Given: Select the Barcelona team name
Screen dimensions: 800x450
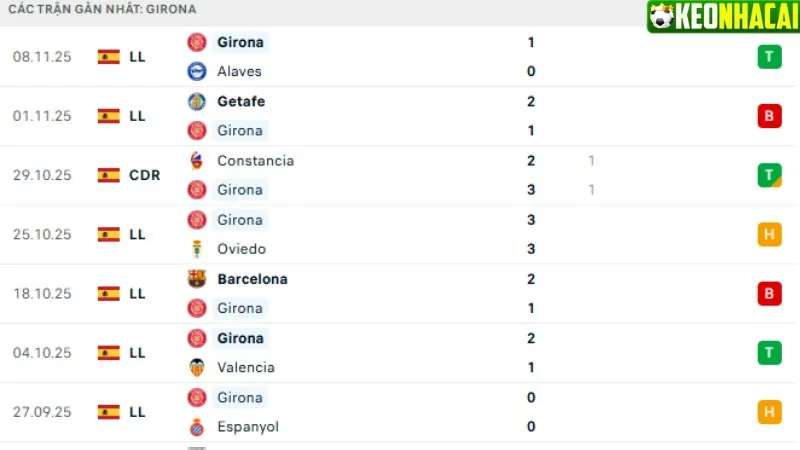Looking at the screenshot, I should tap(252, 279).
